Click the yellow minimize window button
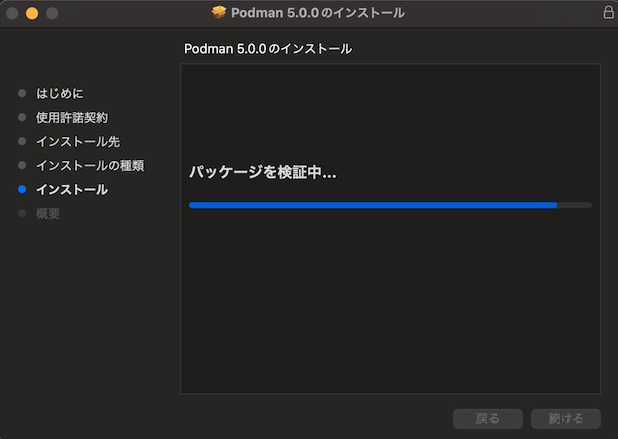The height and width of the screenshot is (439, 618). (x=32, y=13)
